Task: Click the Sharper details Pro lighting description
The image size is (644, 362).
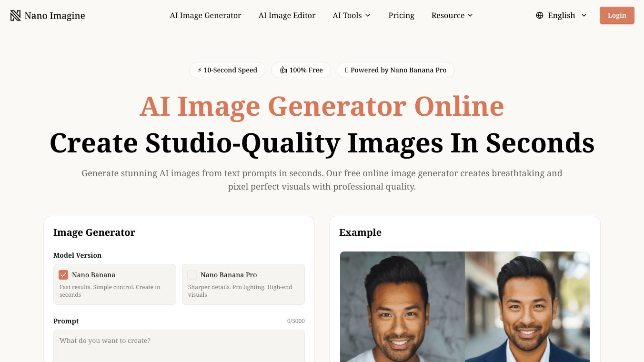Action: pos(240,291)
